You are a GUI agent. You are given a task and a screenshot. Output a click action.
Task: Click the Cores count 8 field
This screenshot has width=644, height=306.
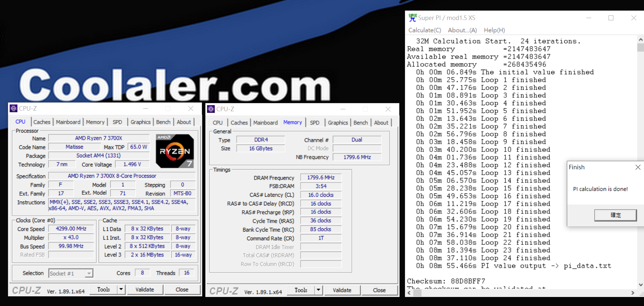tap(142, 273)
